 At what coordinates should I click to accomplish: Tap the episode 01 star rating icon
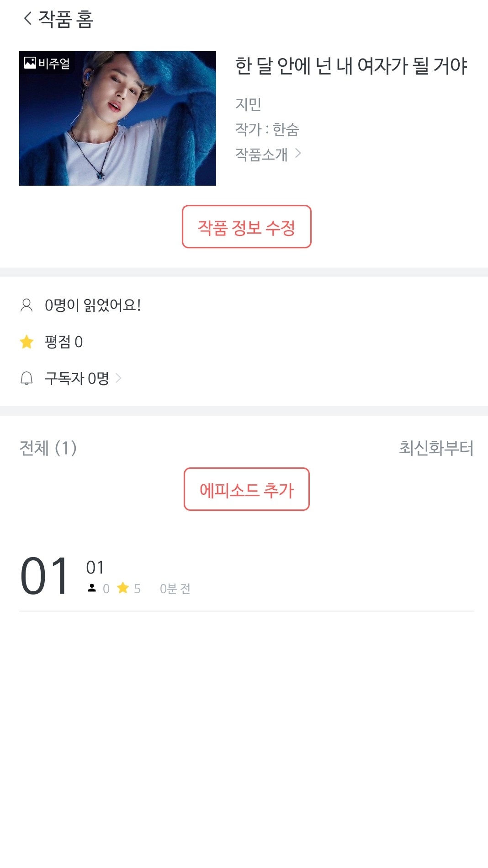coord(123,588)
